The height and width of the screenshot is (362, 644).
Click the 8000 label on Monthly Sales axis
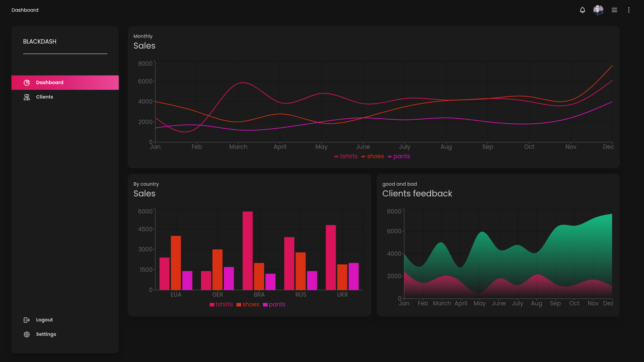(x=145, y=64)
